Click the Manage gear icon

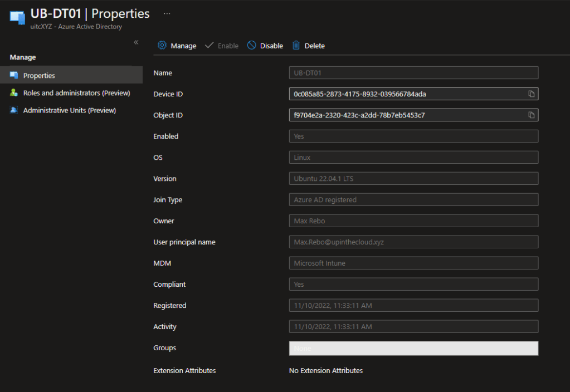162,46
